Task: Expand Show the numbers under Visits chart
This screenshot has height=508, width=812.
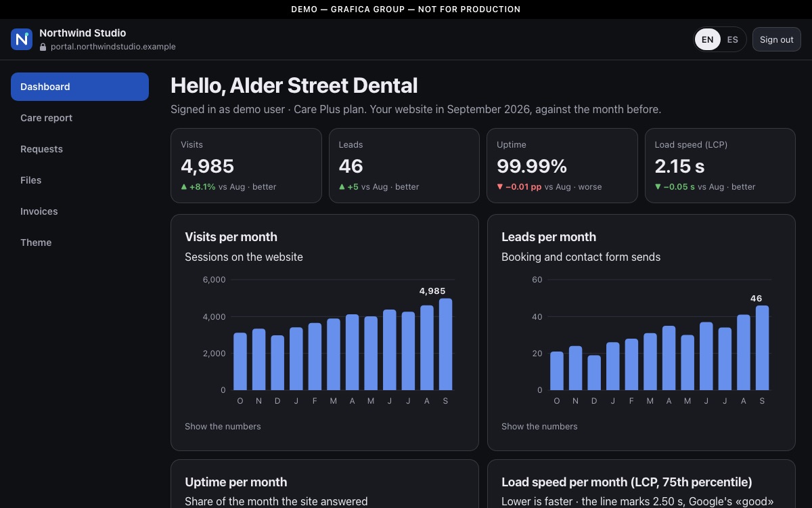Action: tap(223, 426)
